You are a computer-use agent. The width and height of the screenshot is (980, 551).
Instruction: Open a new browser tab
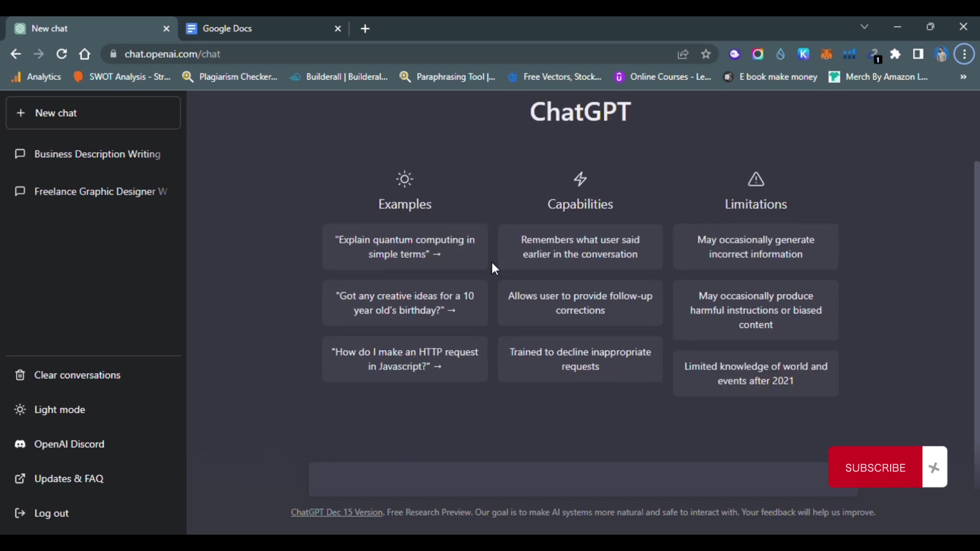[x=365, y=29]
